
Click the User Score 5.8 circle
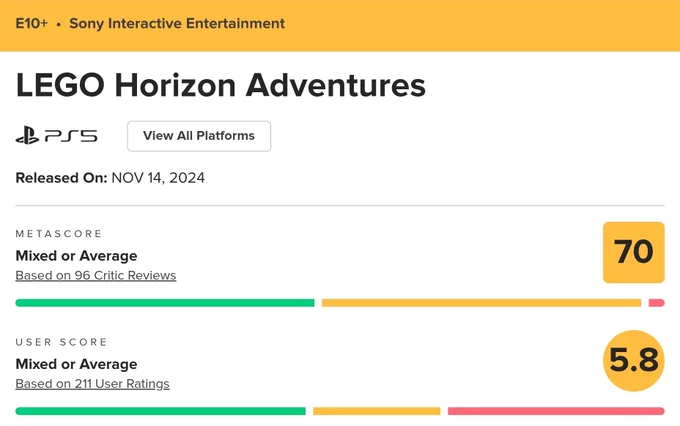pyautogui.click(x=634, y=360)
